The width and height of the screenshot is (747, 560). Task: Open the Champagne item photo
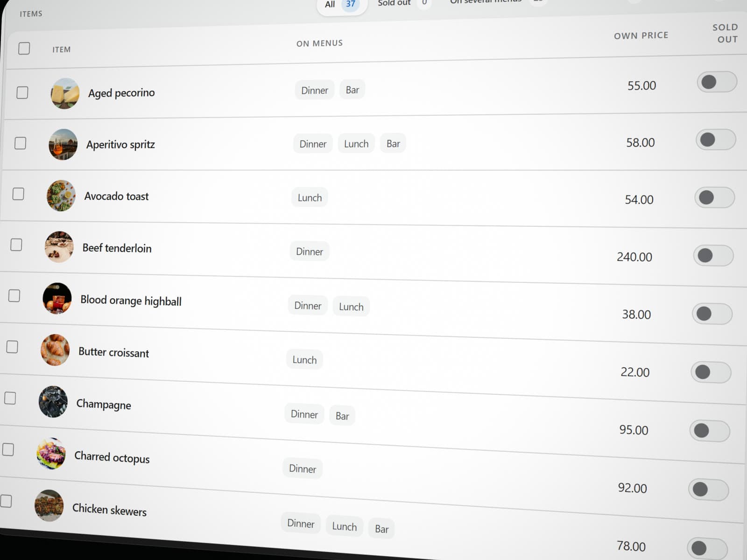coord(53,401)
